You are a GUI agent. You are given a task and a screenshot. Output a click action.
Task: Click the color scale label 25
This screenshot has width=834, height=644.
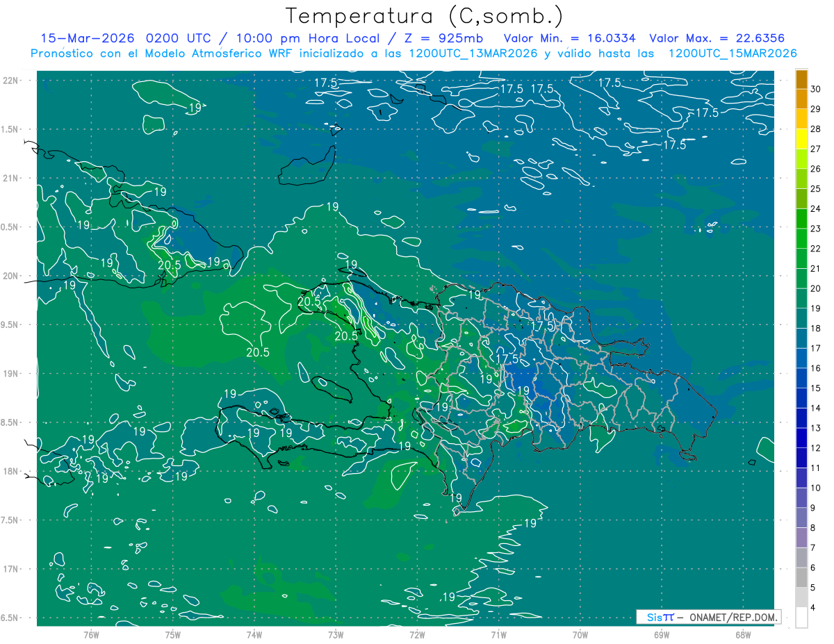(x=816, y=189)
